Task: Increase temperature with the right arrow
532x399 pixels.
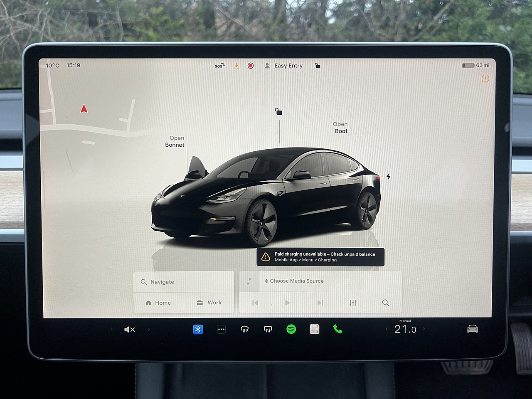Action: 424,329
